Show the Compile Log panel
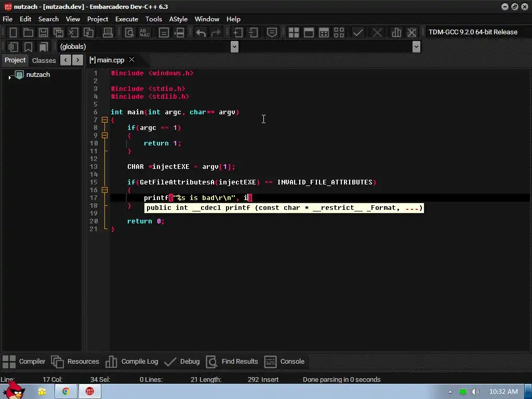 click(x=131, y=362)
